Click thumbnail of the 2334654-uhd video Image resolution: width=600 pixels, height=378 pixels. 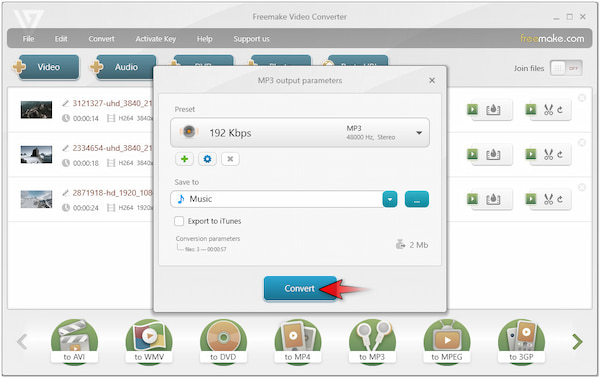coord(36,155)
